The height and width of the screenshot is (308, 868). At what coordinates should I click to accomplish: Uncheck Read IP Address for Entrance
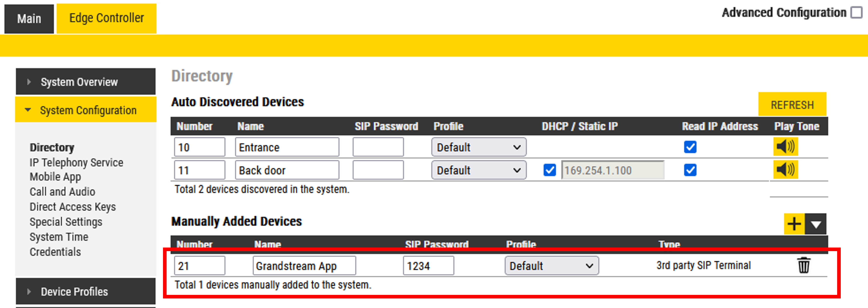[x=690, y=147]
